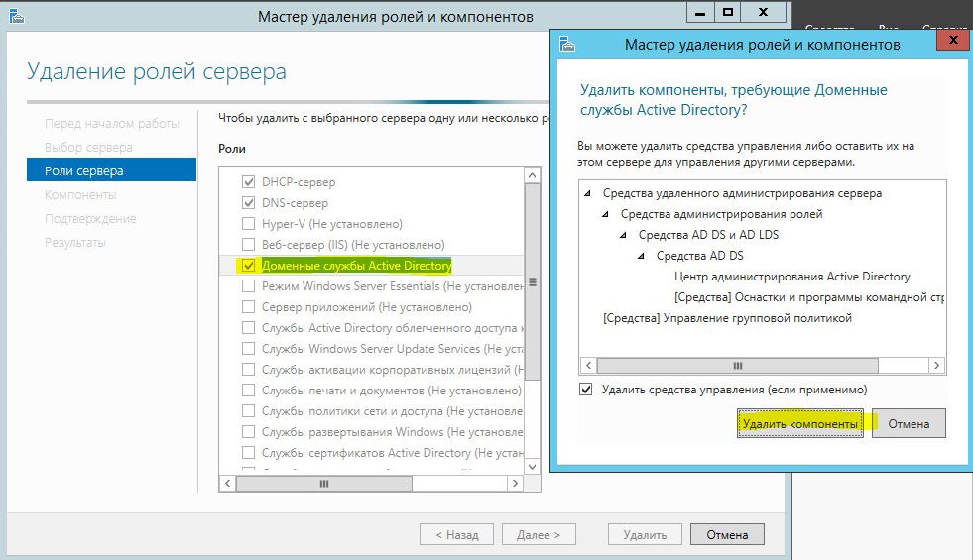Click Удаление ролей сервера page heading
The height and width of the screenshot is (560, 973).
click(157, 72)
